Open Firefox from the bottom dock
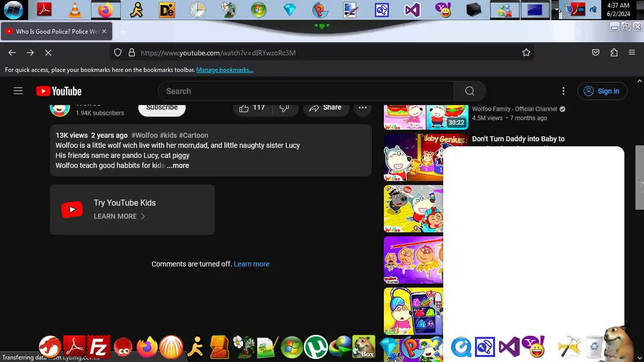The image size is (644, 362). (147, 347)
